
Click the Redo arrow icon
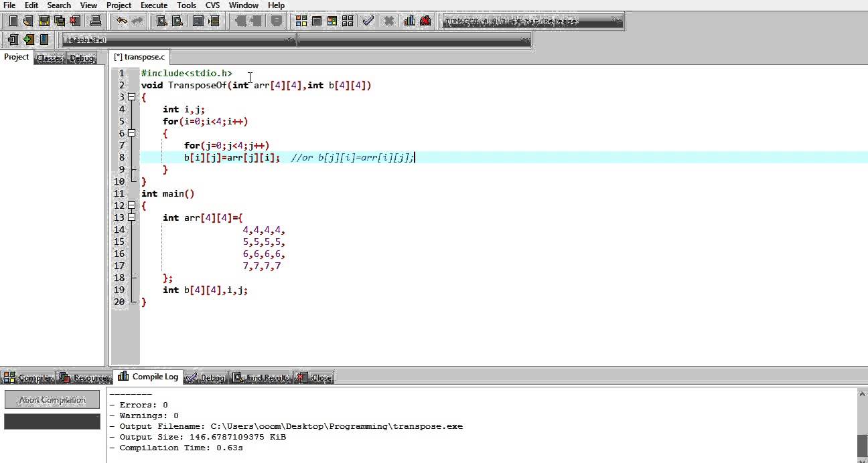point(137,21)
